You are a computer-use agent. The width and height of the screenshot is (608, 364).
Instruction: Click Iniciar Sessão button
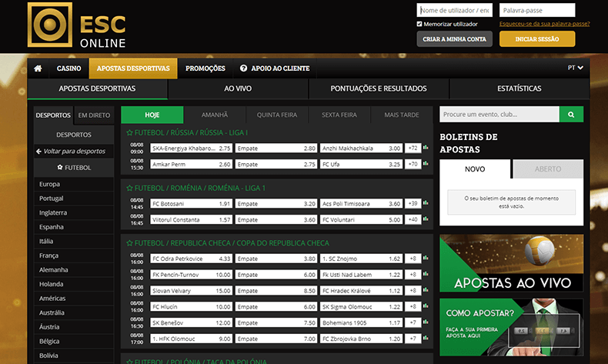537,39
